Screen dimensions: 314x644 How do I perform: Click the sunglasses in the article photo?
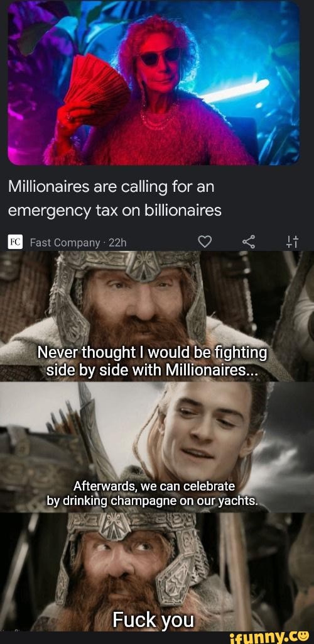[160, 57]
